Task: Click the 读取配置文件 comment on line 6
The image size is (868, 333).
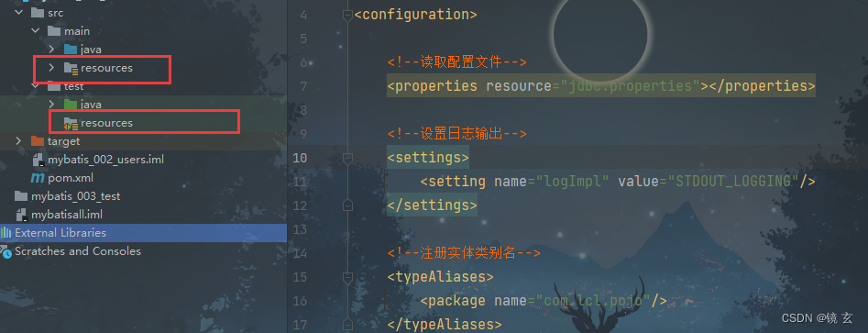Action: coord(456,62)
